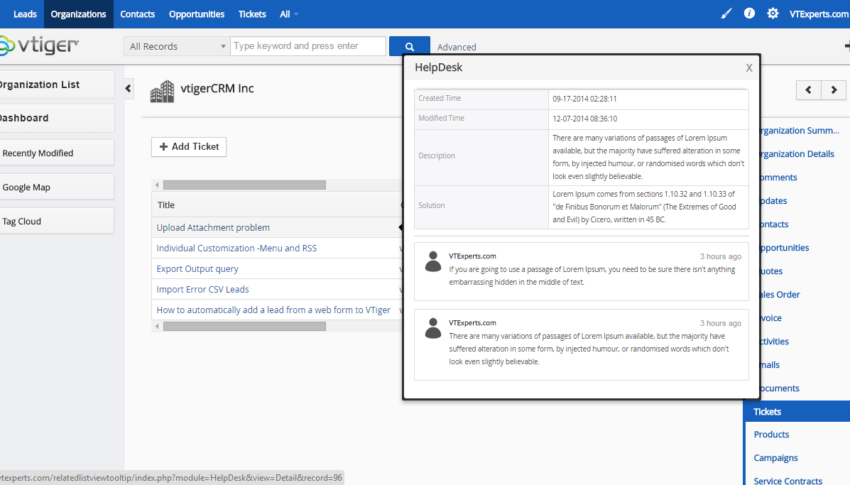Open the All Records dropdown
This screenshot has height=485, width=850.
tap(177, 47)
